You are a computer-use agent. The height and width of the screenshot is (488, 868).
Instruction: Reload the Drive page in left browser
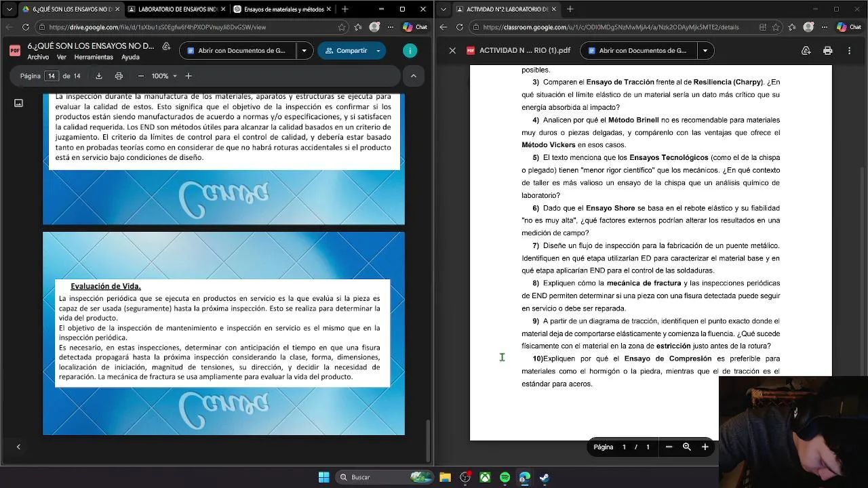(26, 27)
